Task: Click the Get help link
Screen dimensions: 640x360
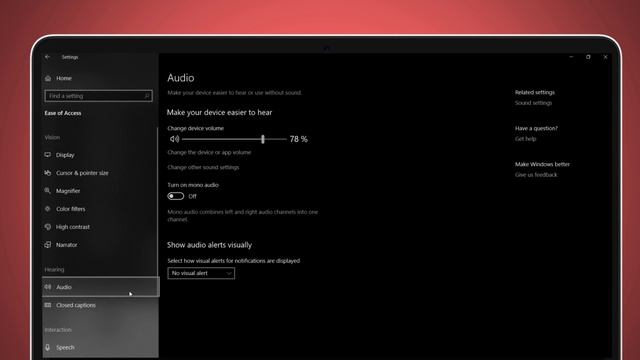Action: tap(525, 139)
